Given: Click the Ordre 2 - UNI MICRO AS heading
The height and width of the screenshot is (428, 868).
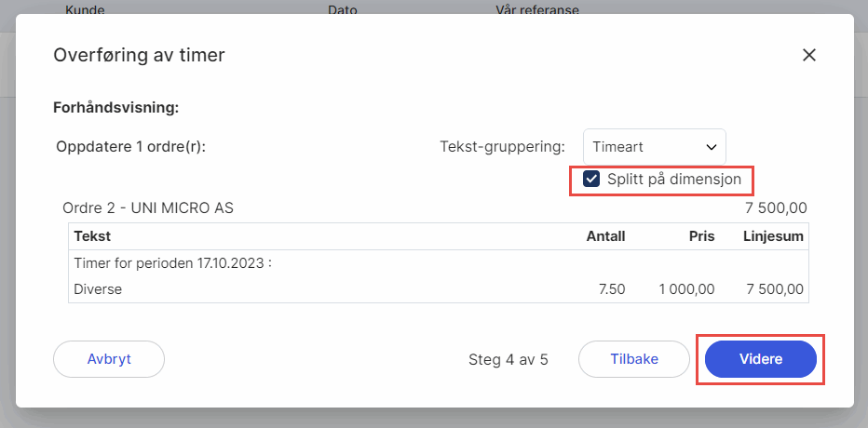Looking at the screenshot, I should 147,207.
